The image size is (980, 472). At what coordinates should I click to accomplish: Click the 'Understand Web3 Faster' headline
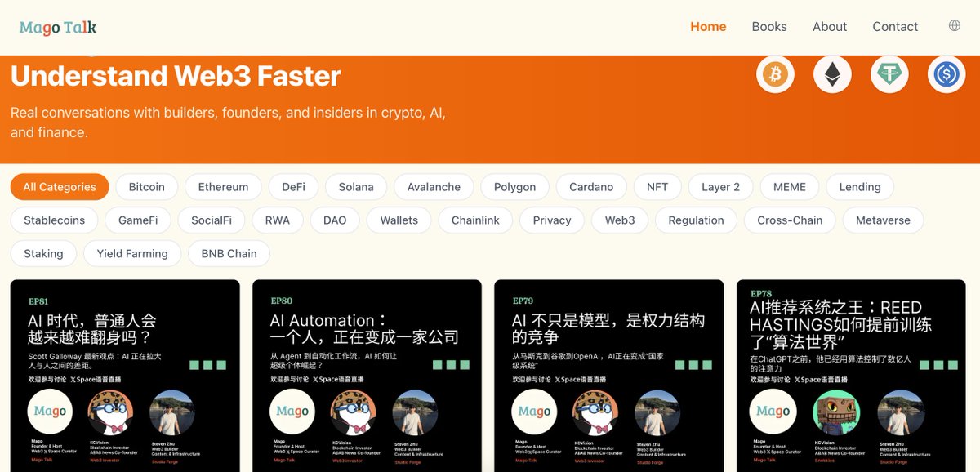point(176,76)
